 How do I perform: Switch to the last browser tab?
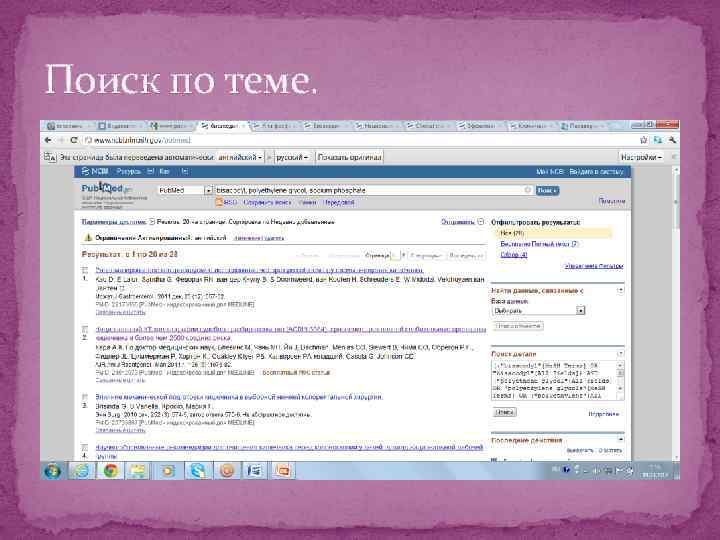[583, 125]
